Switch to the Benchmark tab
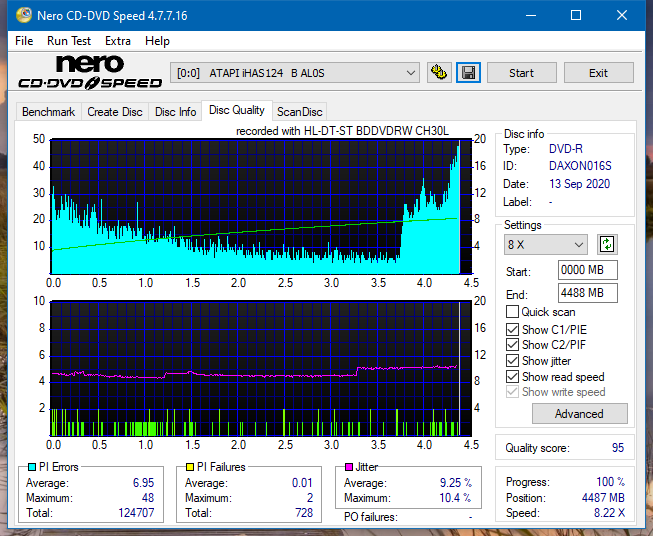Screen dimensions: 653x536 (49, 112)
